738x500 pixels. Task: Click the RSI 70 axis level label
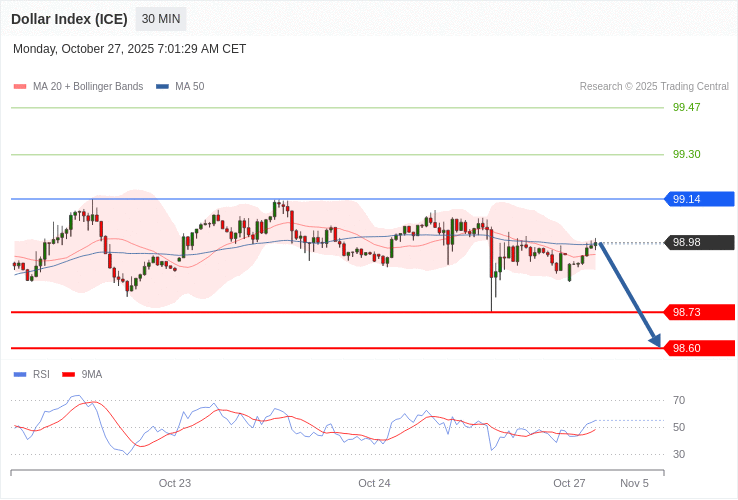(679, 400)
